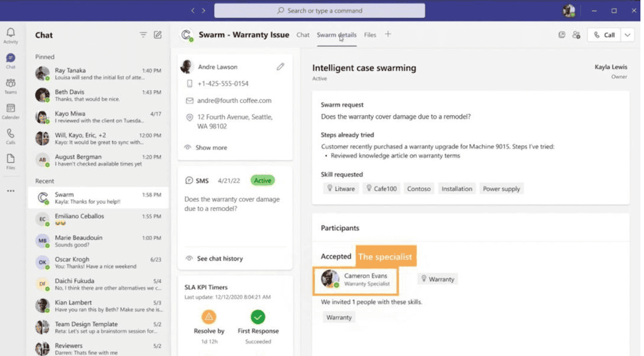This screenshot has height=356, width=644.
Task: Pop out the chat window
Action: (562, 35)
